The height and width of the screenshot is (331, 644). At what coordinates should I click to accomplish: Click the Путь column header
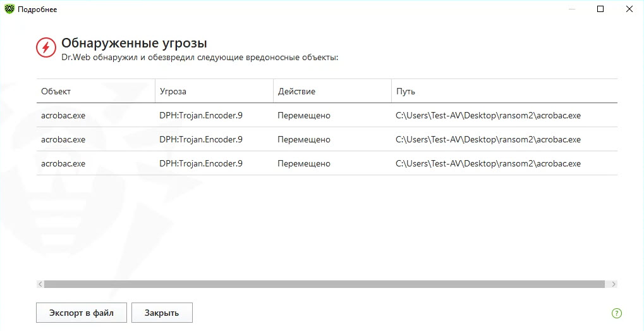pos(406,91)
